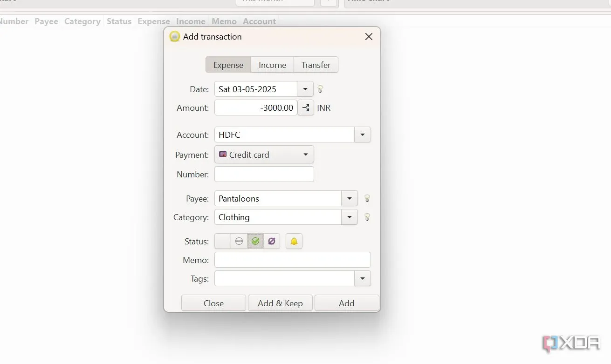Switch to the Transfer tab
Viewport: 611px width, 364px height.
[x=316, y=65]
